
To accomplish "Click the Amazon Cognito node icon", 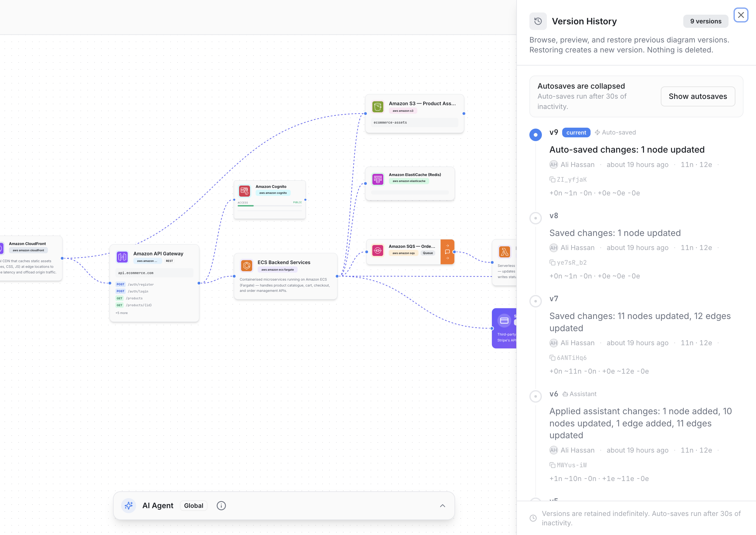I will (244, 191).
